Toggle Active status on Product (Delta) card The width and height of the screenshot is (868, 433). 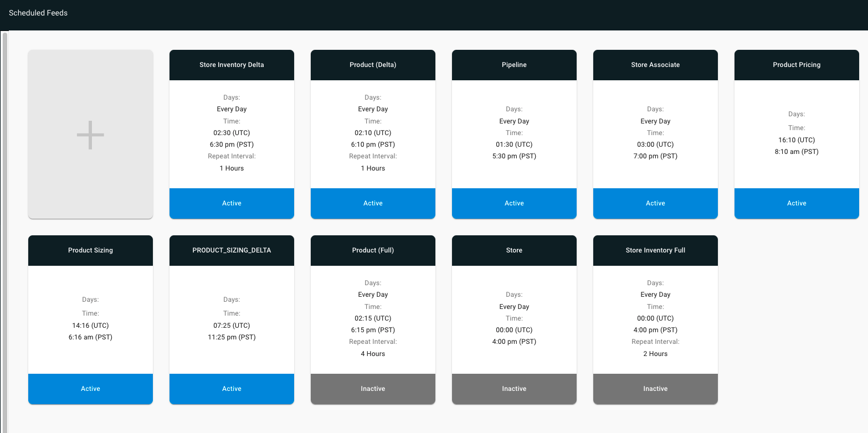373,203
